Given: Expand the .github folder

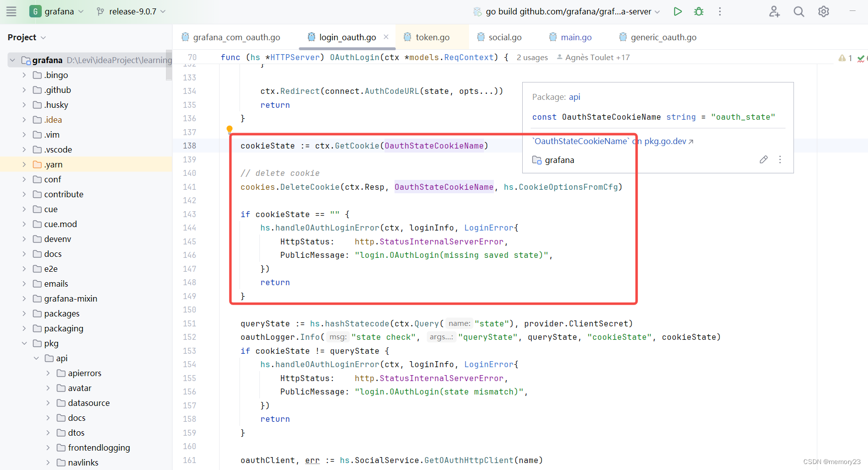Looking at the screenshot, I should pyautogui.click(x=24, y=90).
